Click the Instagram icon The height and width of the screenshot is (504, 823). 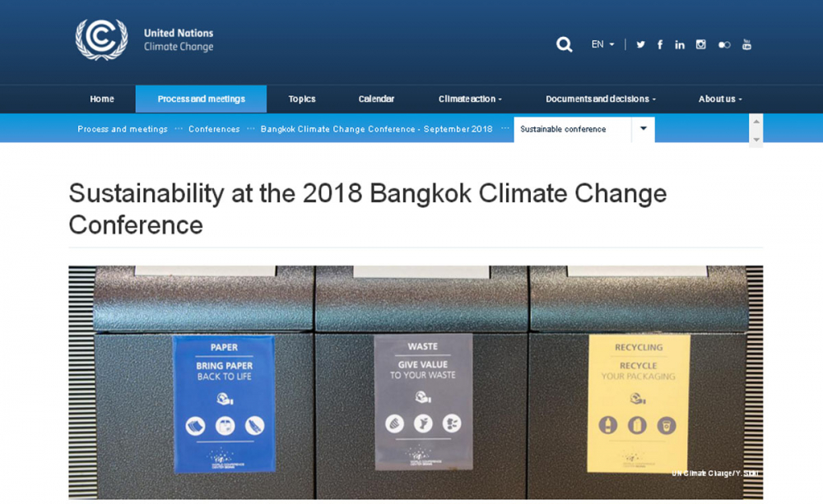tap(700, 44)
